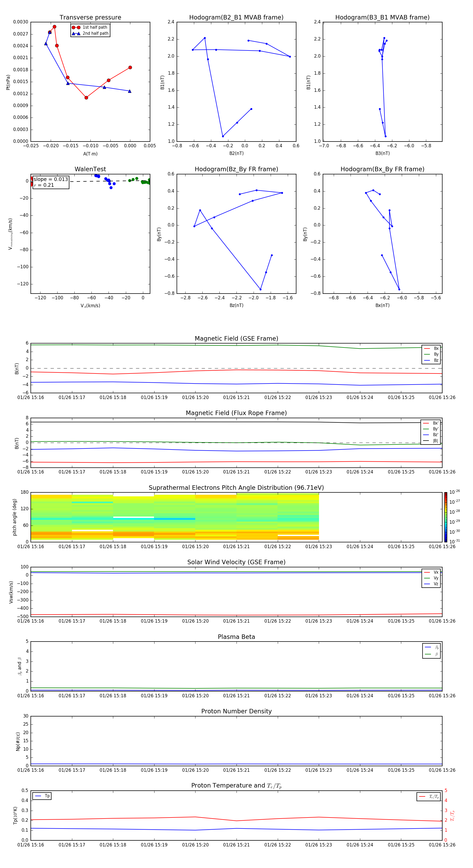Click the 'Bx(nT)' x-axis label
This screenshot has height=868, width=473.
pos(382,305)
